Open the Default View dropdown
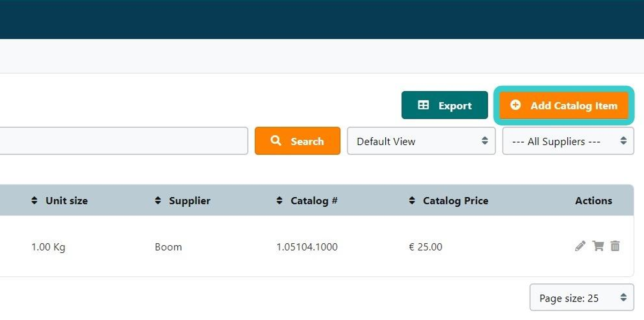 (x=421, y=141)
